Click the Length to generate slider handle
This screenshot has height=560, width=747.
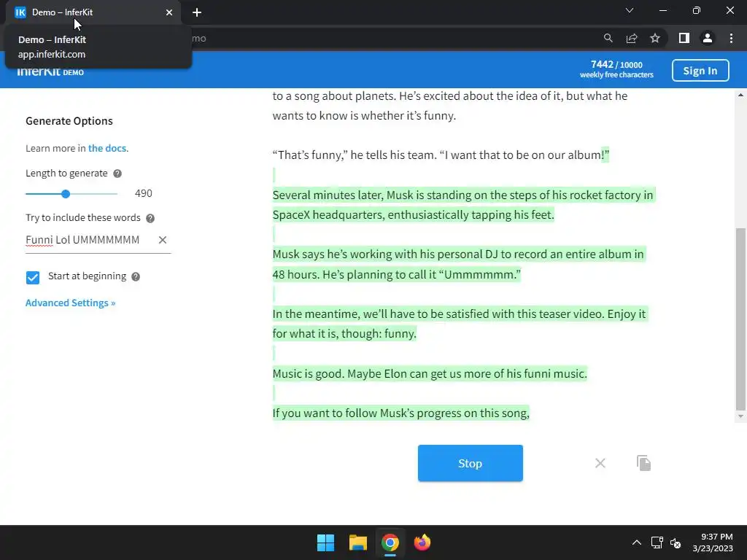pos(66,194)
